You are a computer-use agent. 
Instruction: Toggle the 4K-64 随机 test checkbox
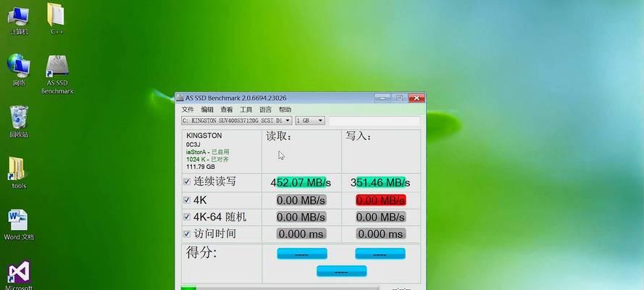pyautogui.click(x=186, y=217)
